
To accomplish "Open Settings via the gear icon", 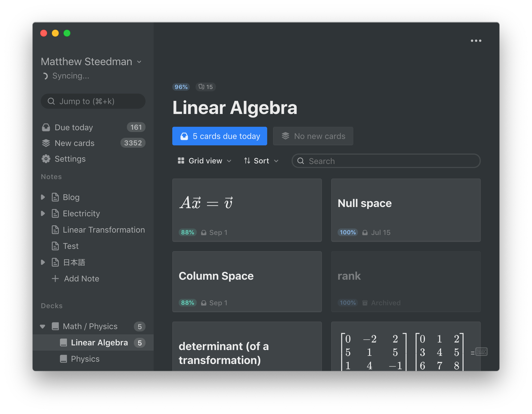I will pyautogui.click(x=46, y=159).
